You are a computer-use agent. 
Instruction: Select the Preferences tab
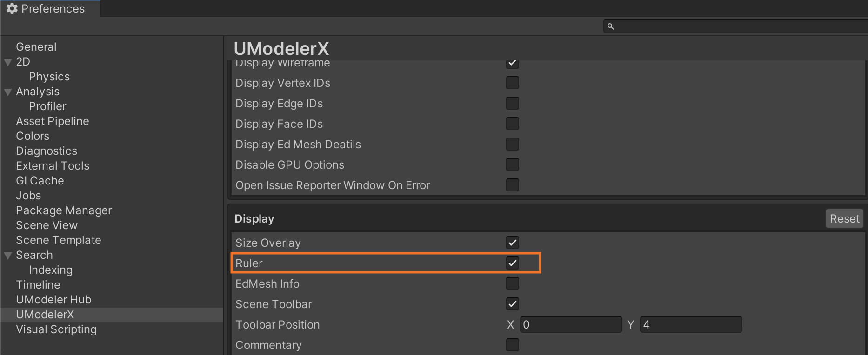50,8
